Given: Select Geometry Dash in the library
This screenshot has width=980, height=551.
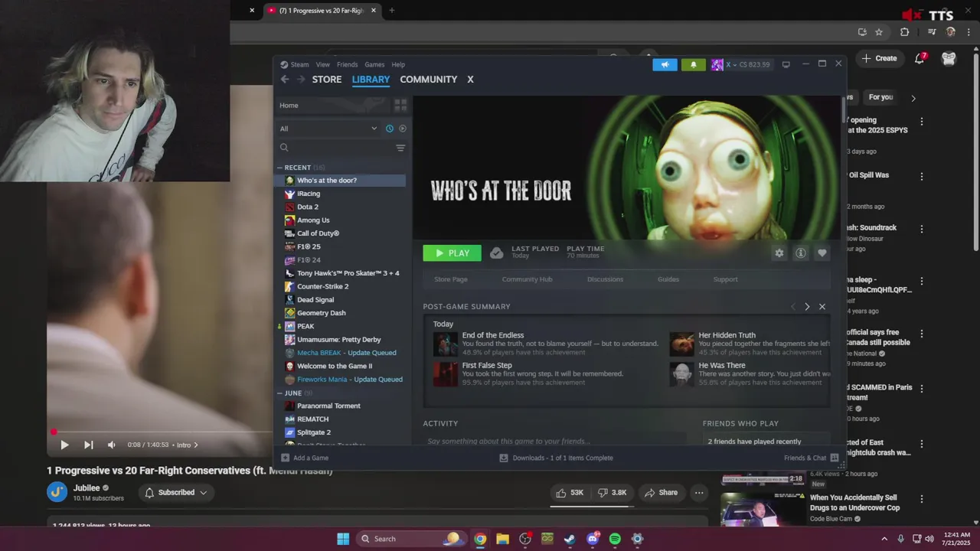Looking at the screenshot, I should click(x=321, y=313).
